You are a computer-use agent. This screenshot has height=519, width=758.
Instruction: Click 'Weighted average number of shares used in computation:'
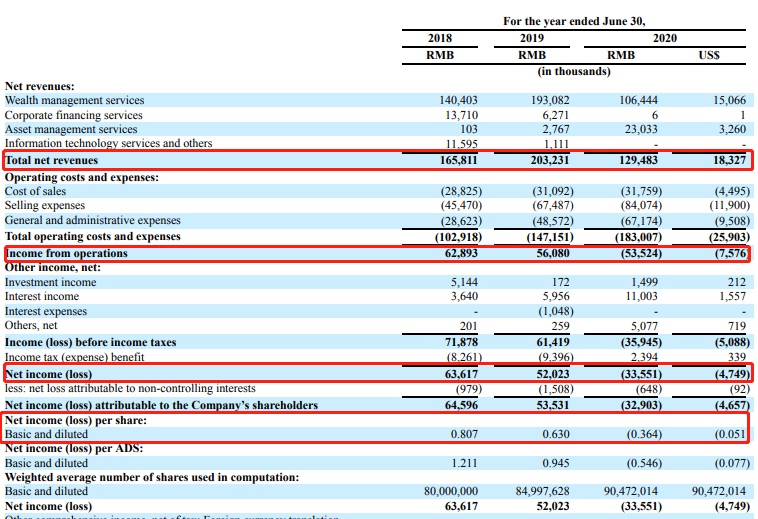[152, 477]
